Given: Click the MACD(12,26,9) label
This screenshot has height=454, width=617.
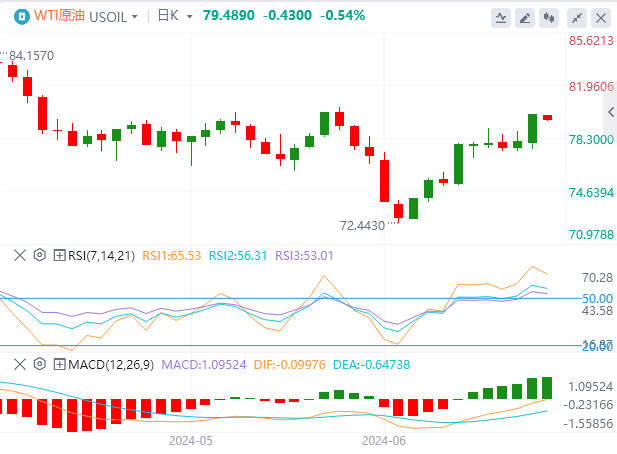Looking at the screenshot, I should click(x=111, y=365).
